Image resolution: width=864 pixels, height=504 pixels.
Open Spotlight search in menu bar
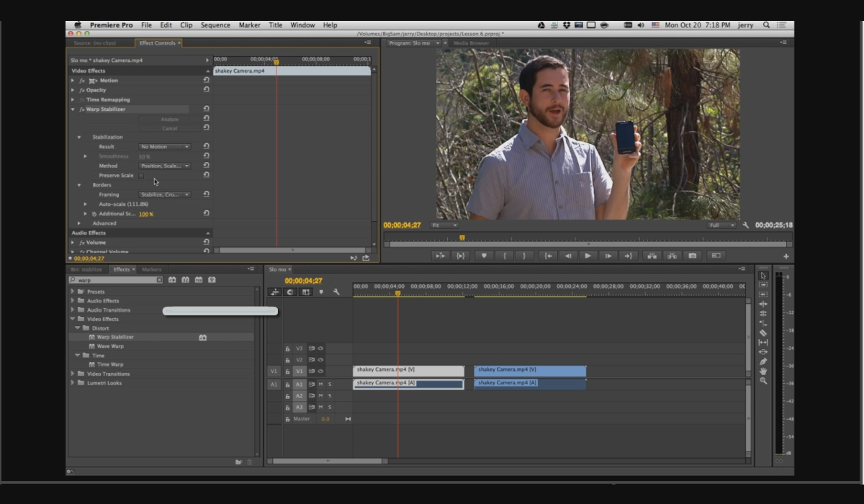click(x=766, y=25)
